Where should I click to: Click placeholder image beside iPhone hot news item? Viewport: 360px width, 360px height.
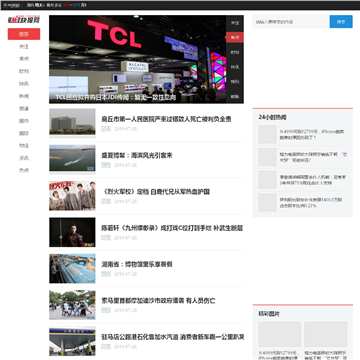(267, 134)
